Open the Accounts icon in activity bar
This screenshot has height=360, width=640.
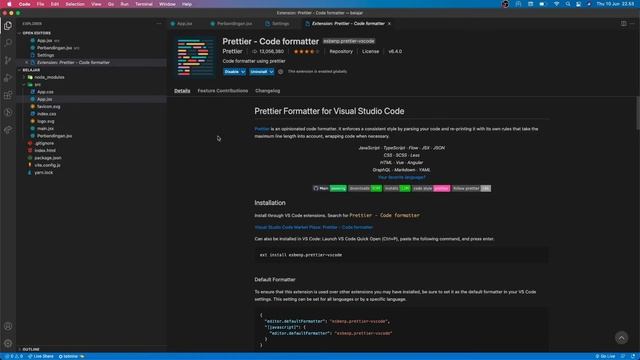8,326
